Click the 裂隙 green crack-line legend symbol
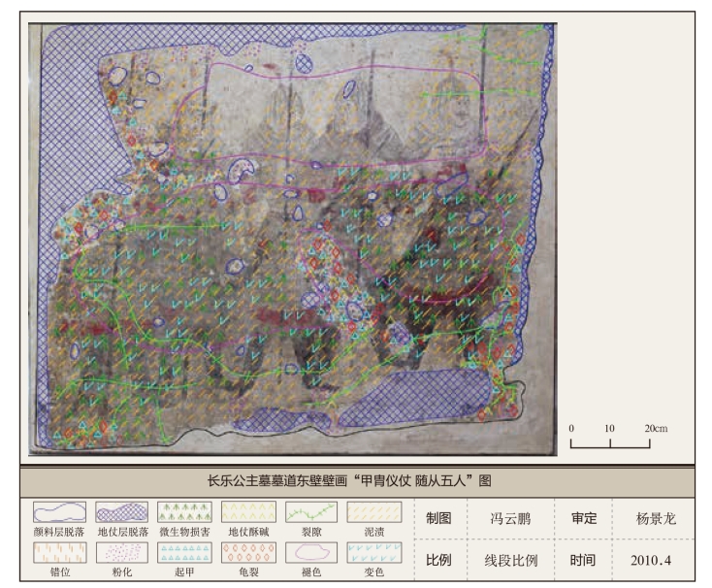712x588 pixels. click(x=311, y=512)
